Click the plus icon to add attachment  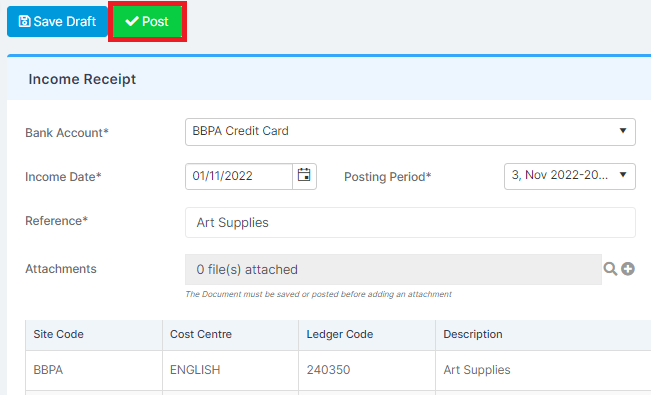(x=628, y=269)
